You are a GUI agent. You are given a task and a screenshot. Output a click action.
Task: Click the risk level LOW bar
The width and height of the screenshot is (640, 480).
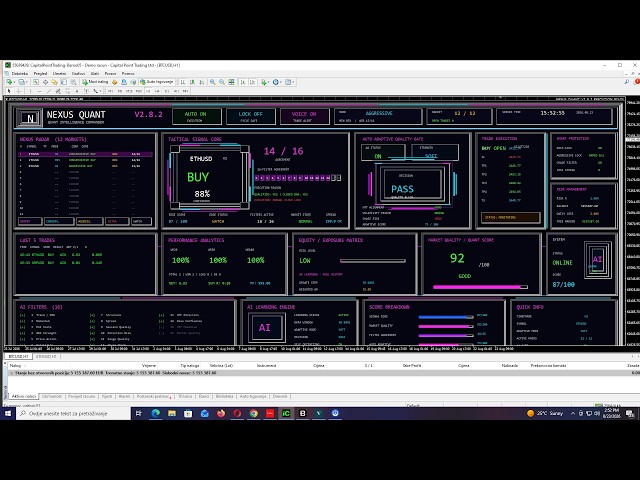[373, 261]
